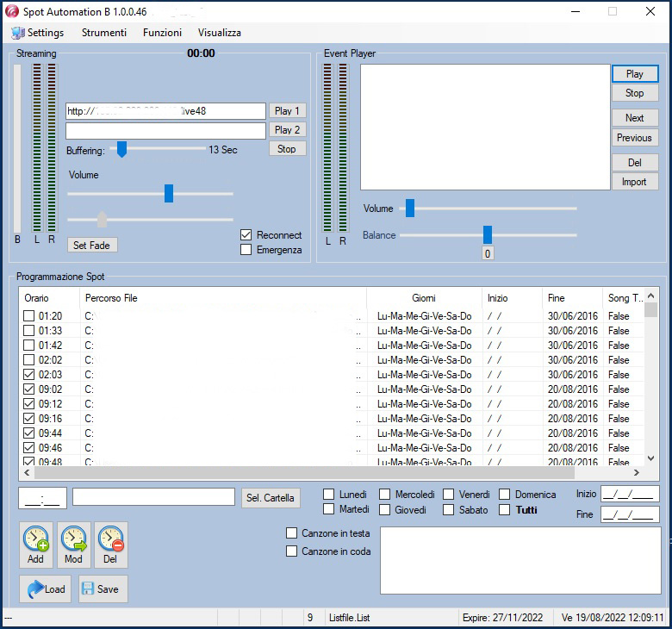Screen dimensions: 672x629
Task: Click the file path input beside Sel. Cartella
Action: pos(154,497)
